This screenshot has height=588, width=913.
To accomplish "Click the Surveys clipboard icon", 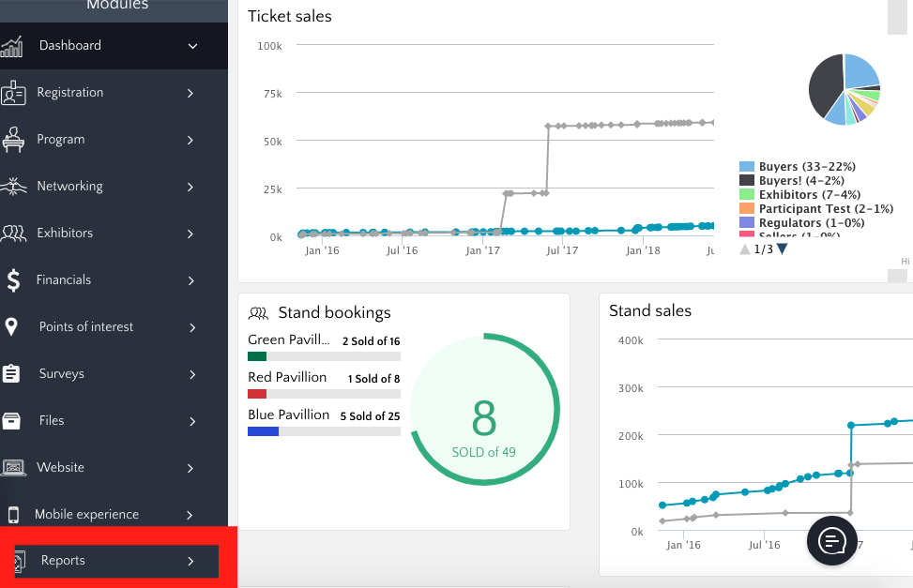I will click(x=12, y=374).
